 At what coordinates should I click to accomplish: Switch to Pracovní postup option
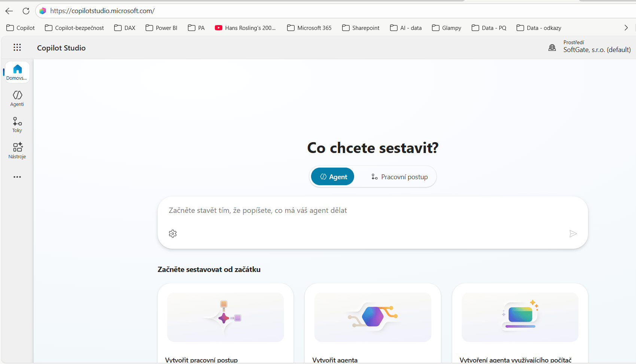point(399,177)
